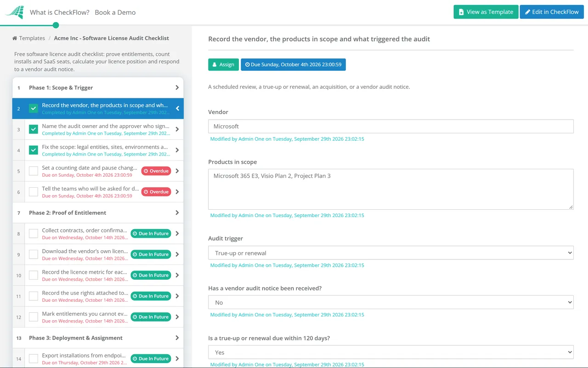Screen dimensions: 588x368
Task: Uncheck 'Fix the scope' task checkbox
Action: tap(34, 150)
